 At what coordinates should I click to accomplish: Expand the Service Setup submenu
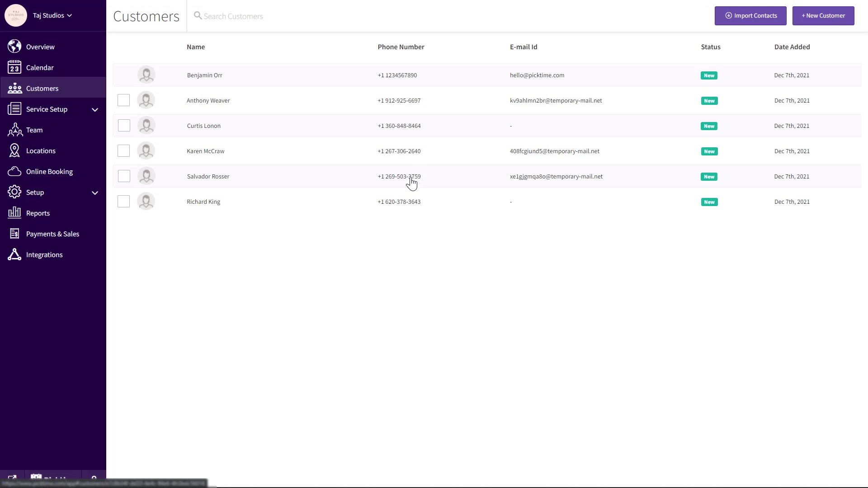[95, 109]
